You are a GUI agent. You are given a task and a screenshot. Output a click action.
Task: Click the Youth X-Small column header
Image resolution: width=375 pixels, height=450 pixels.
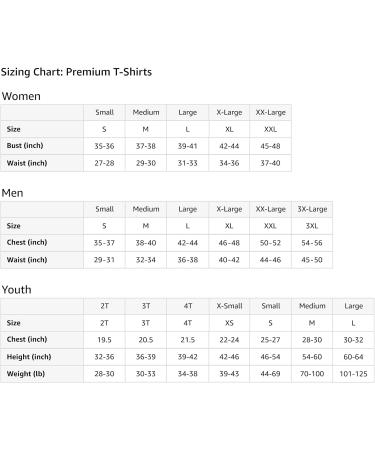coord(229,306)
